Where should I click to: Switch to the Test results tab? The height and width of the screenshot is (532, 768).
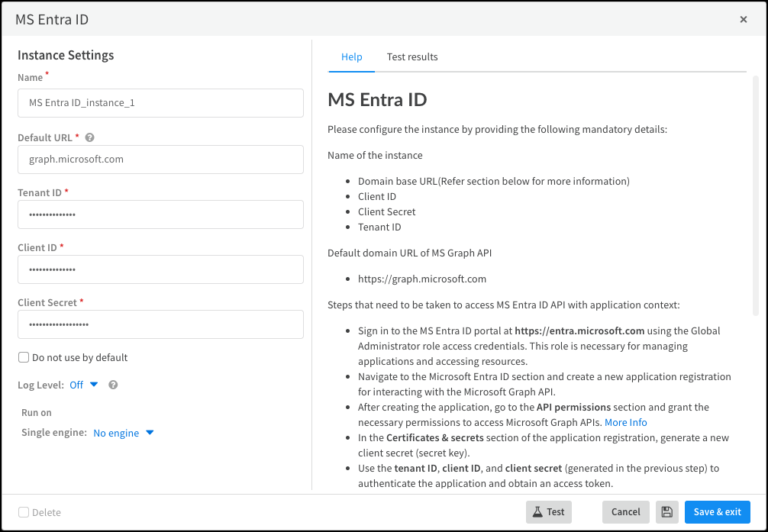coord(412,57)
